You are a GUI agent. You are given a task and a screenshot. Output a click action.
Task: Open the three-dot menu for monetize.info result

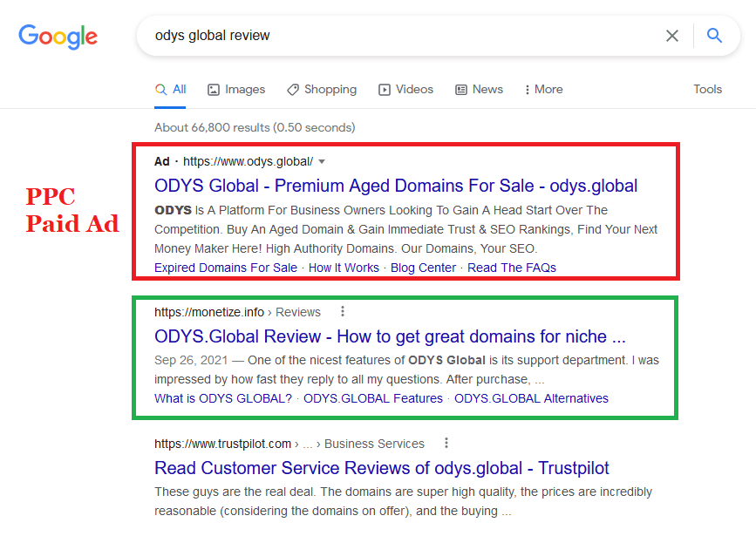[343, 311]
